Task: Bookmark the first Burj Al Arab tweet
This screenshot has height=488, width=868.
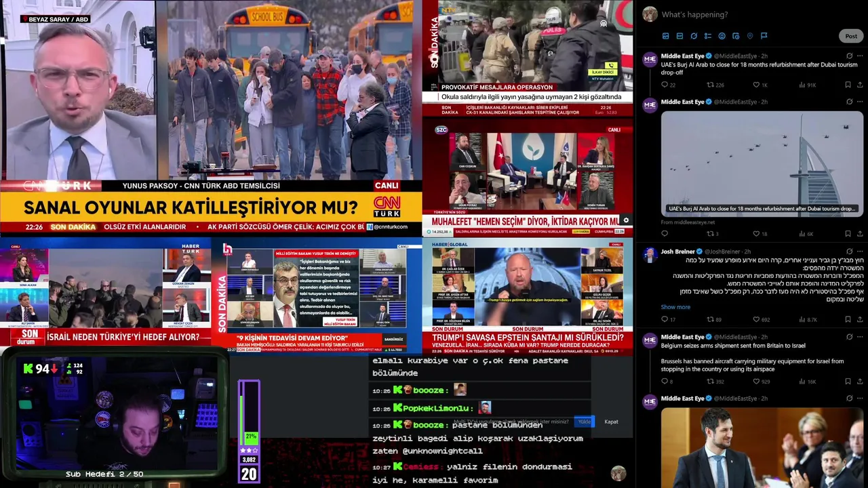Action: pos(848,85)
